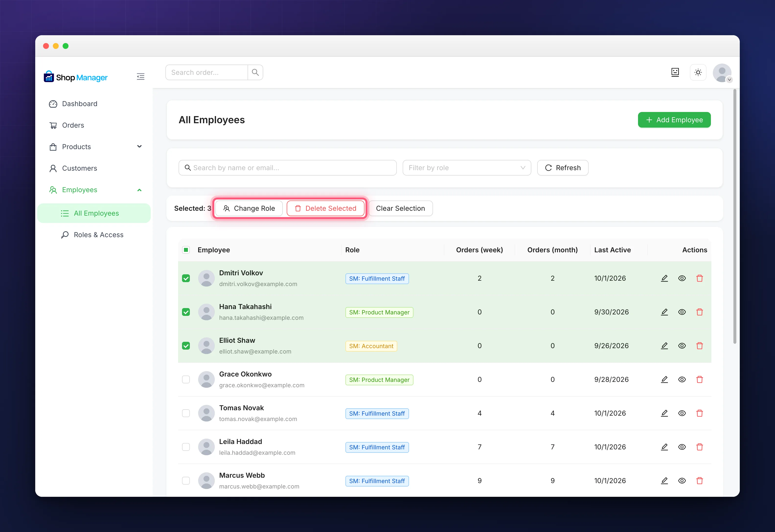775x532 pixels.
Task: Click the Add Employee button
Action: tap(674, 120)
